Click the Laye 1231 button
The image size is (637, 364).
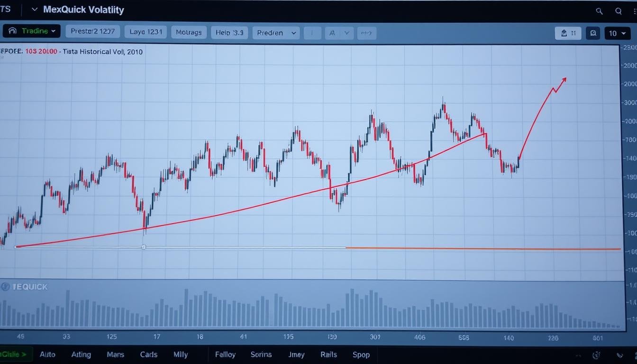(146, 32)
